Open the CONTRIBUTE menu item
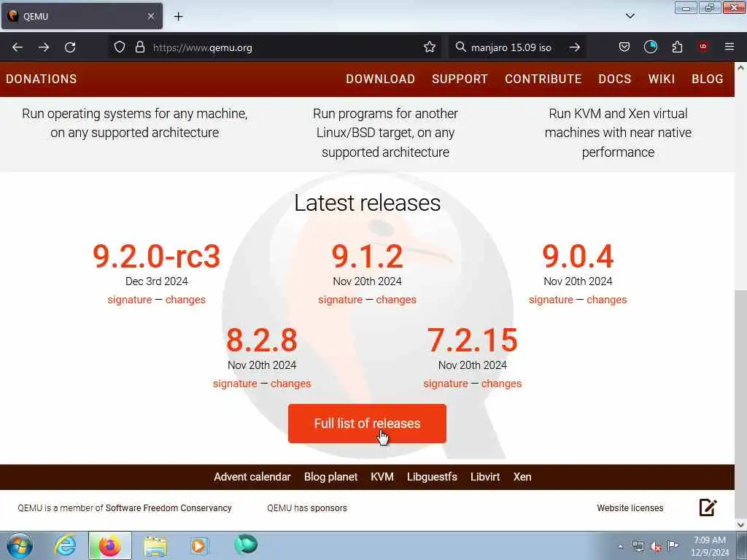 [x=543, y=79]
